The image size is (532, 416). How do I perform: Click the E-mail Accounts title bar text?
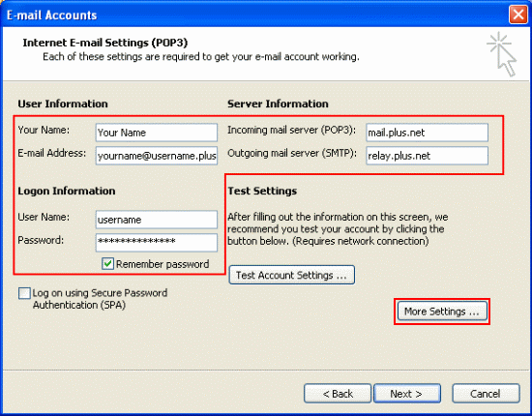pyautogui.click(x=52, y=15)
